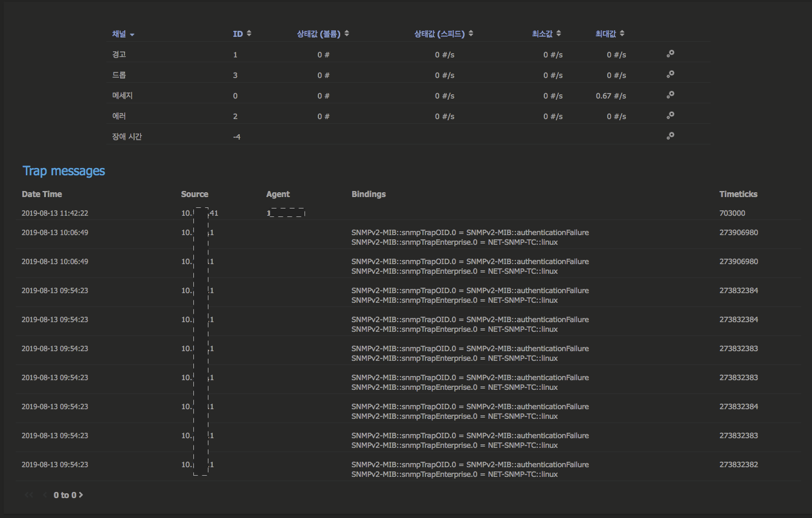Select the 0.67 #/s maximum value
This screenshot has width=812, height=518.
pos(611,96)
